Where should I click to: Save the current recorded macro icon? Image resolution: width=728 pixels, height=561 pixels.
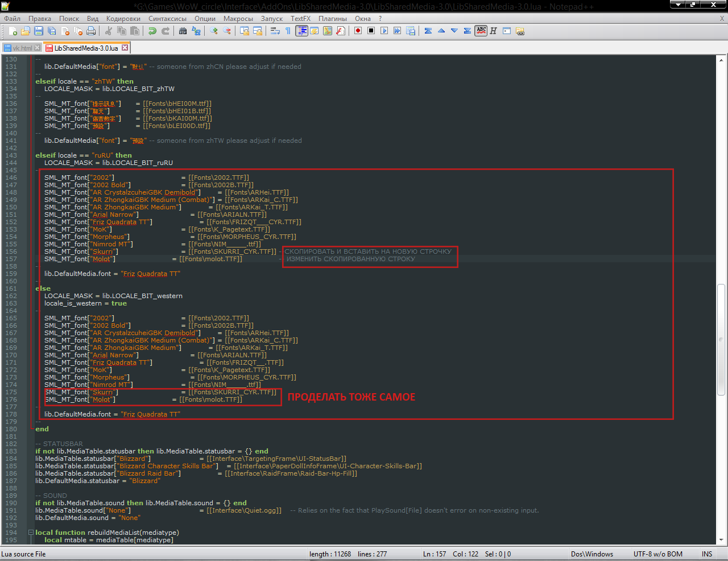pyautogui.click(x=410, y=31)
